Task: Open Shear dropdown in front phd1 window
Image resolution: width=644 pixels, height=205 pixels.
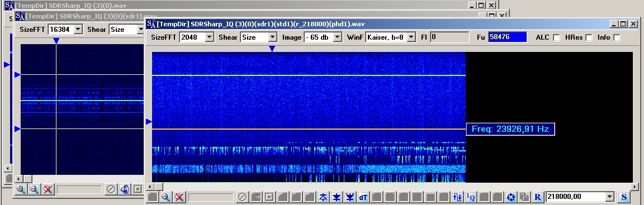Action: [272, 37]
